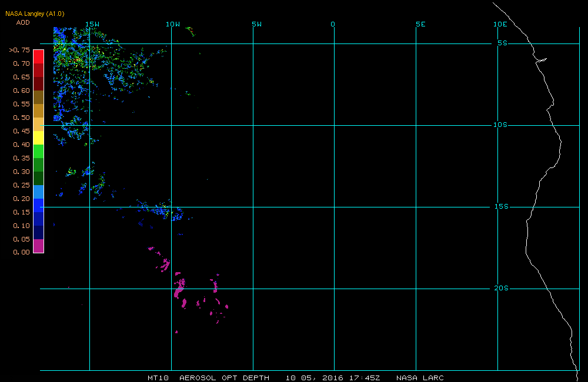The height and width of the screenshot is (382, 588).
Task: Click the '5E' longitude label
Action: 421,24
